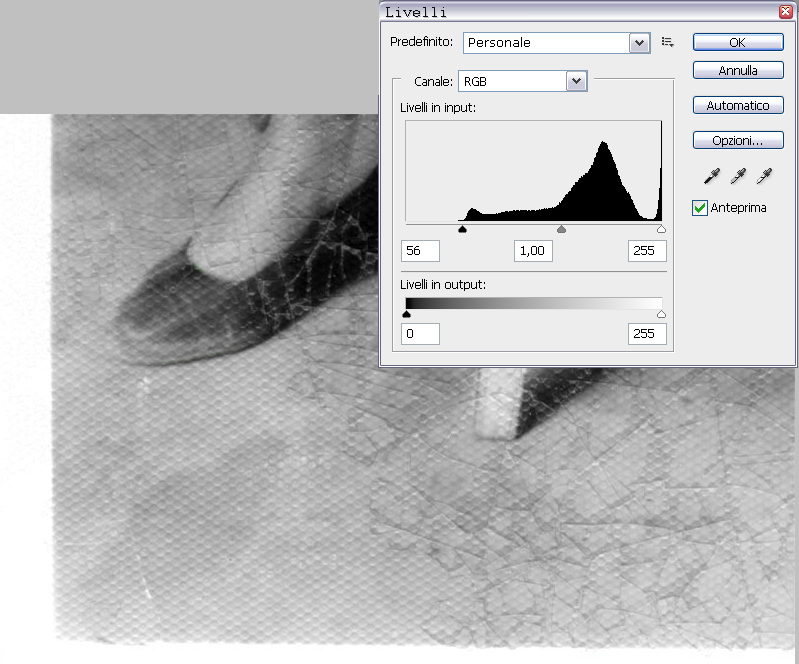This screenshot has width=799, height=664.
Task: Click the white input highlight slider handle
Action: 661,230
